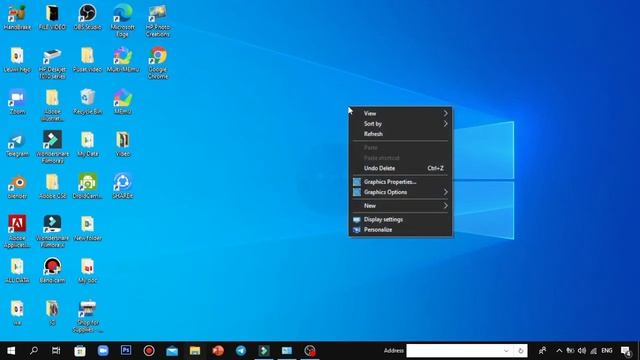The height and width of the screenshot is (360, 640).
Task: Choose Refresh in the context menu
Action: click(x=400, y=133)
